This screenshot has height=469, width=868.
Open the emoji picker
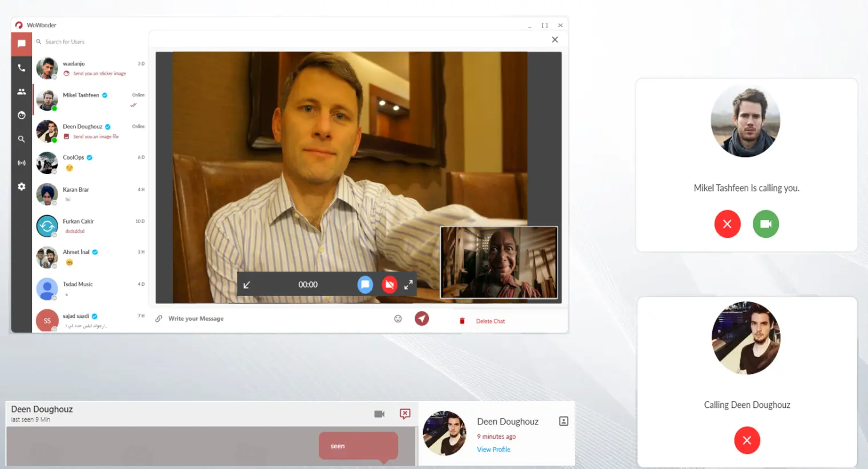coord(398,318)
